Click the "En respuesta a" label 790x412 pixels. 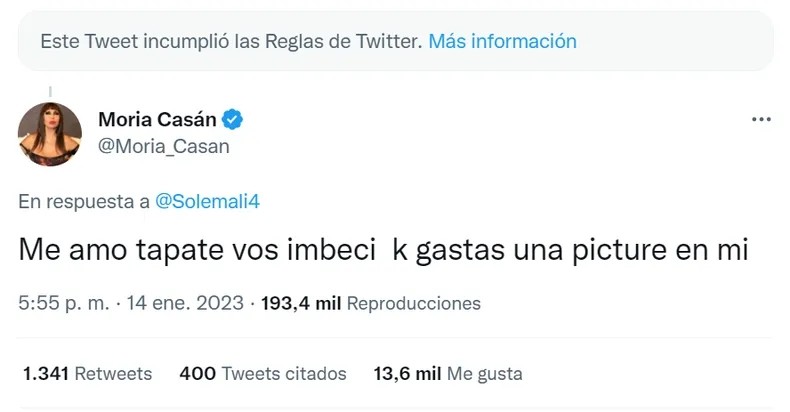tap(84, 200)
